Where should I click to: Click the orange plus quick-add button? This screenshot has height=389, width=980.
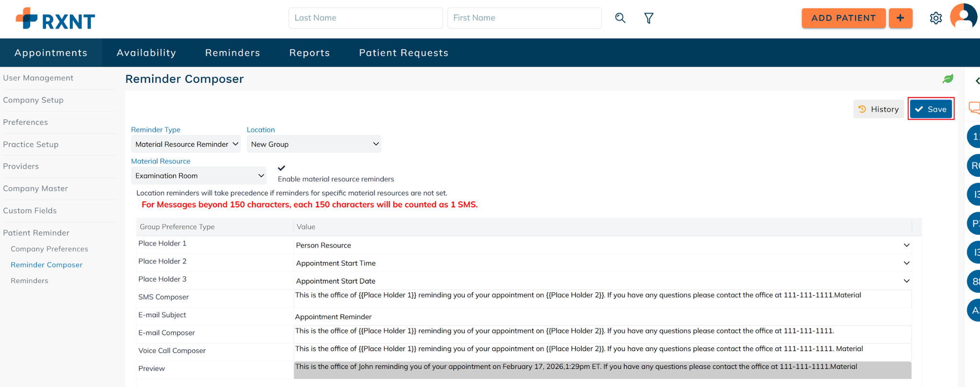tap(900, 18)
